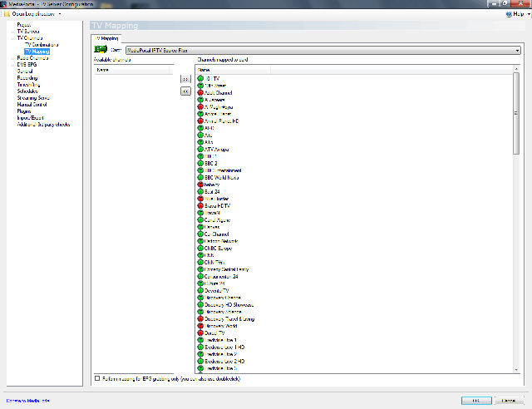
Task: Select the TV Mapping tab
Action: pyautogui.click(x=106, y=38)
